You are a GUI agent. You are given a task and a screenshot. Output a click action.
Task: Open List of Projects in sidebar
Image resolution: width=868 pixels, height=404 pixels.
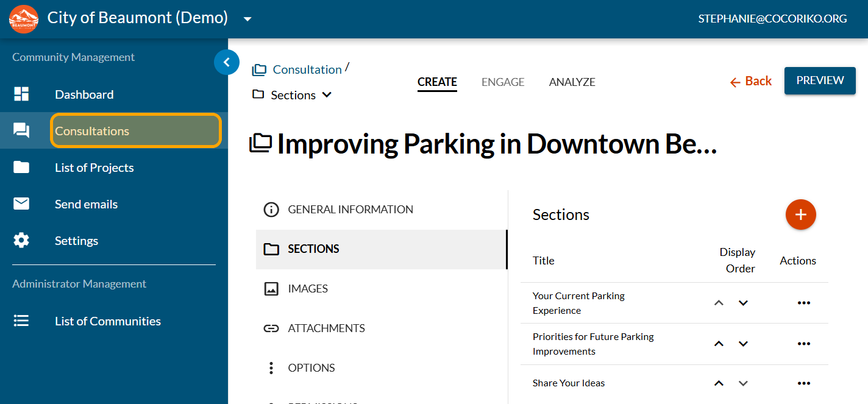point(94,168)
